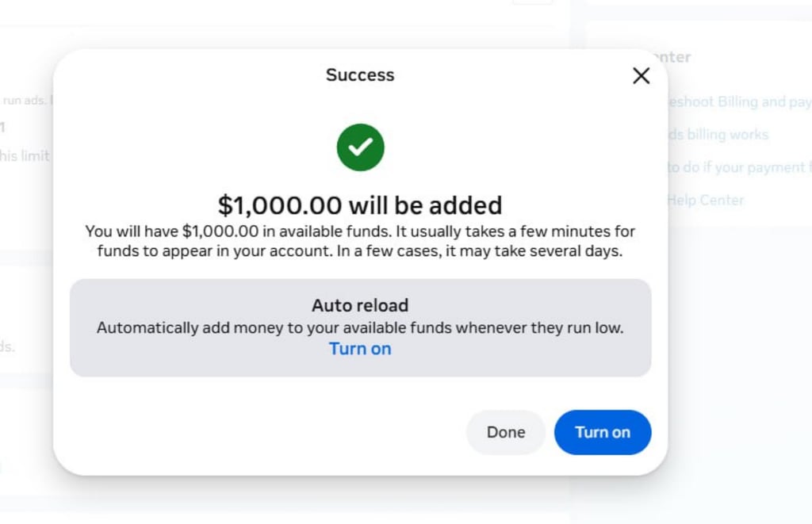Click the Success dialog title
This screenshot has height=524, width=812.
pos(360,75)
